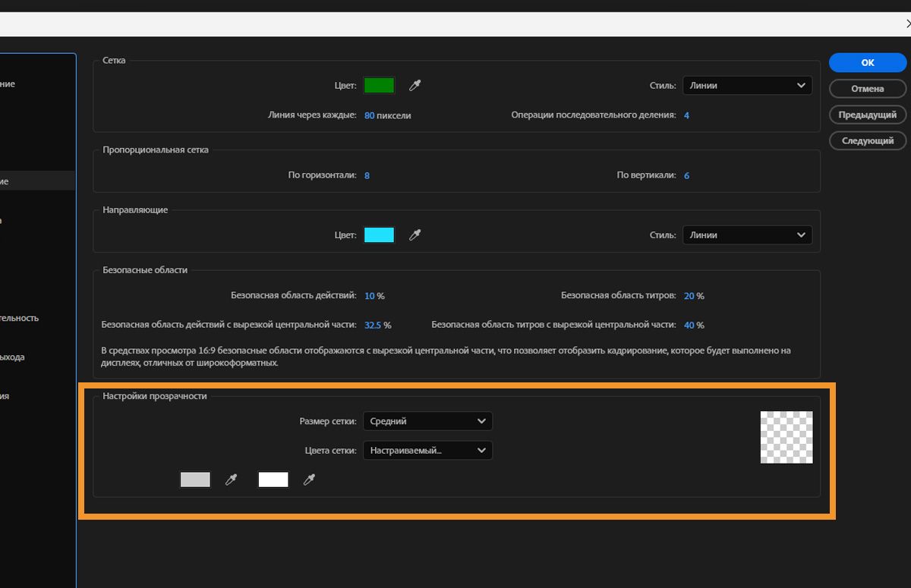Click the OK button
This screenshot has height=588, width=911.
tap(868, 63)
